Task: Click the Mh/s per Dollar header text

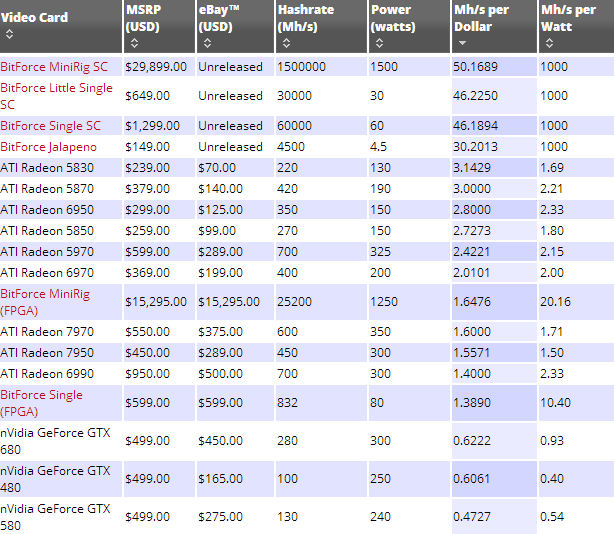Action: coord(481,18)
